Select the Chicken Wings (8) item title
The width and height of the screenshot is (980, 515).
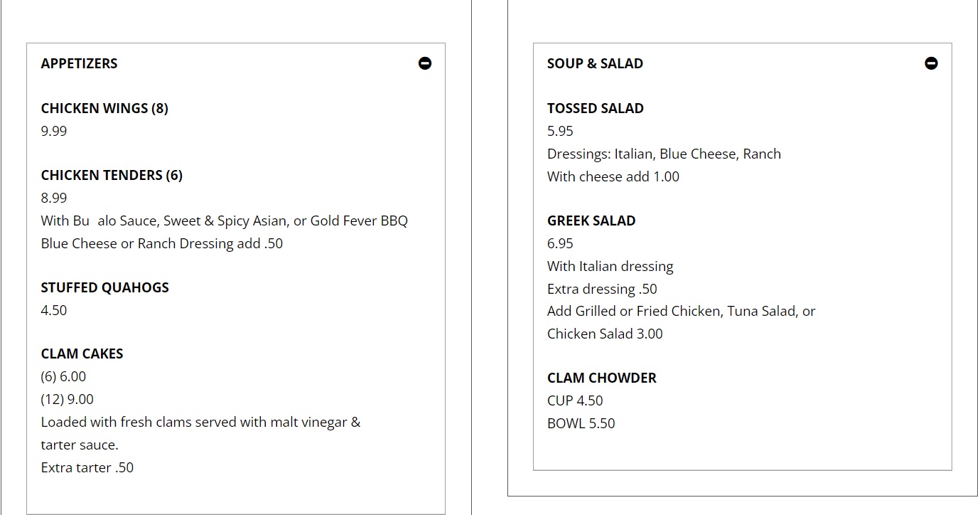click(104, 108)
